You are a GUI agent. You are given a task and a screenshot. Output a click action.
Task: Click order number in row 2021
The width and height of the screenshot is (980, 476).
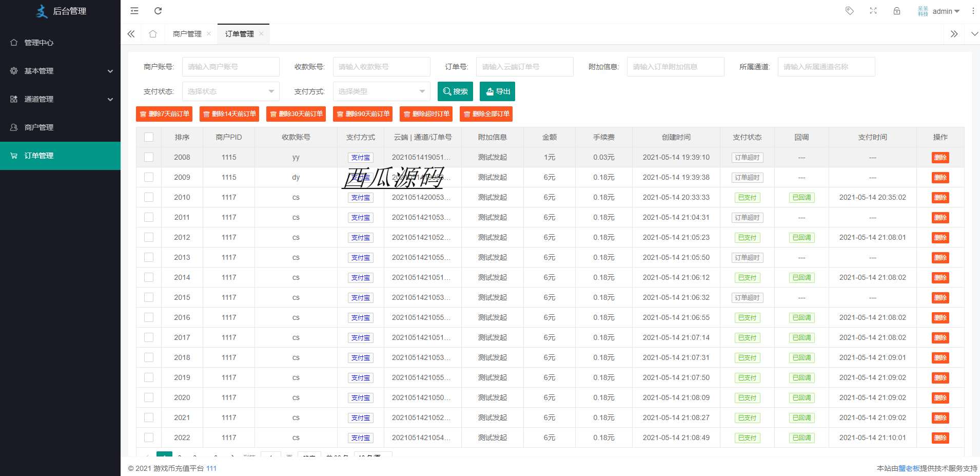tap(421, 417)
